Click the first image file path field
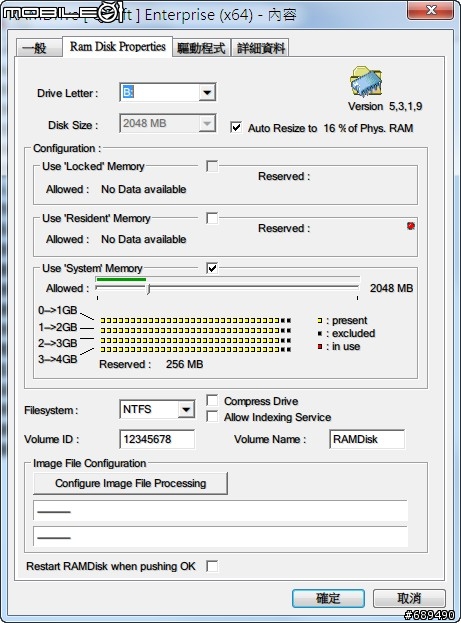Viewport: 461px width, 623px height. pos(221,511)
